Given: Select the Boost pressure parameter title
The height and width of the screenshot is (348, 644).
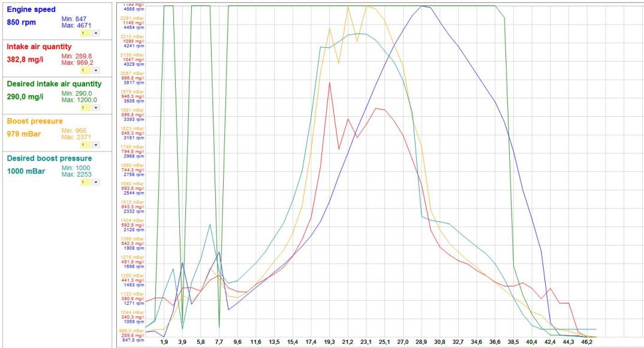Looking at the screenshot, I should click(x=35, y=121).
